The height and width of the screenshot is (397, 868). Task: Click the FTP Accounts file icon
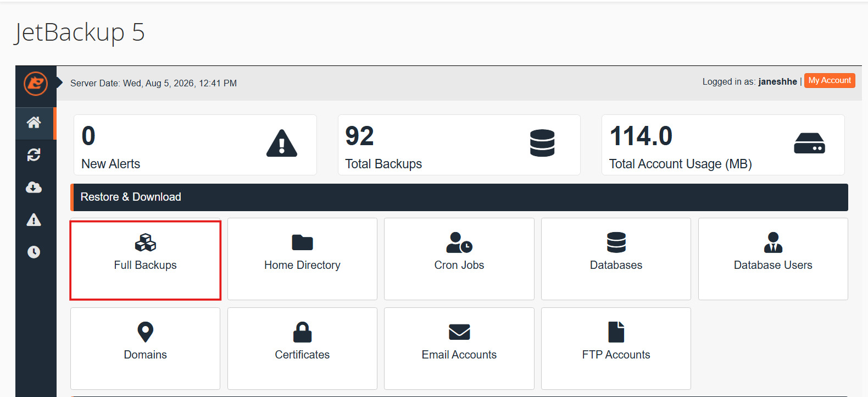click(x=616, y=332)
